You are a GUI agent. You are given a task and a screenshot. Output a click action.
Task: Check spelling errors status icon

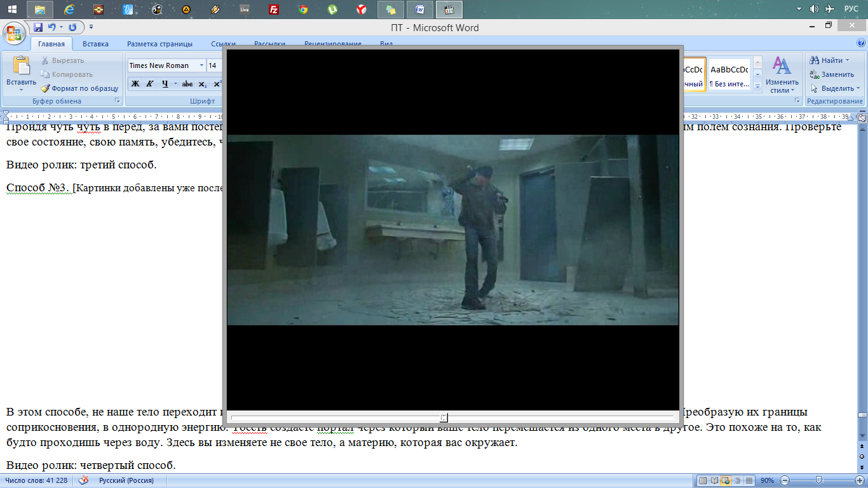[83, 480]
